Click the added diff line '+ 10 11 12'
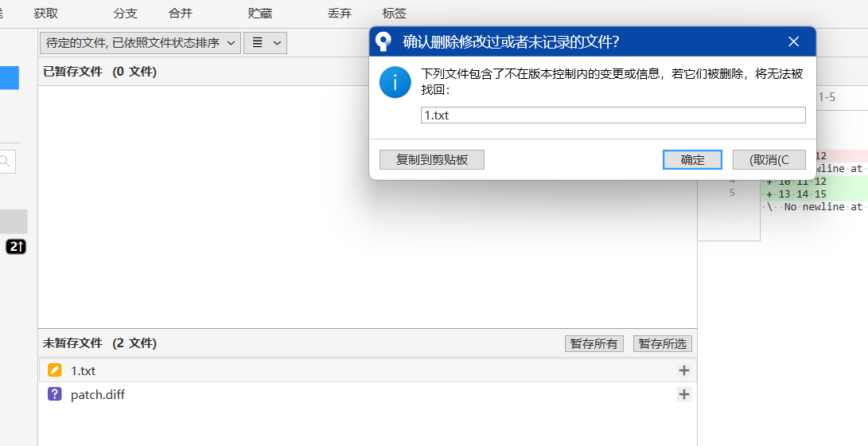 click(815, 181)
